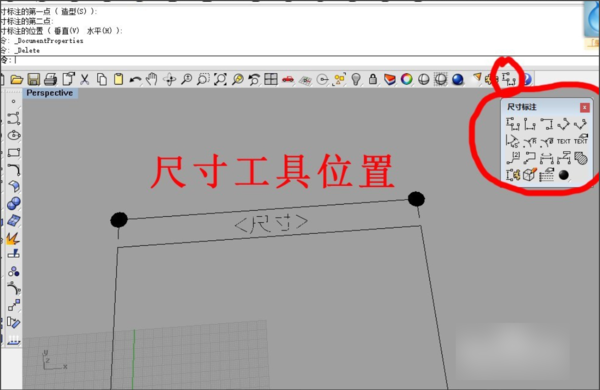Open Document Properties icon next to printer

tap(68, 79)
